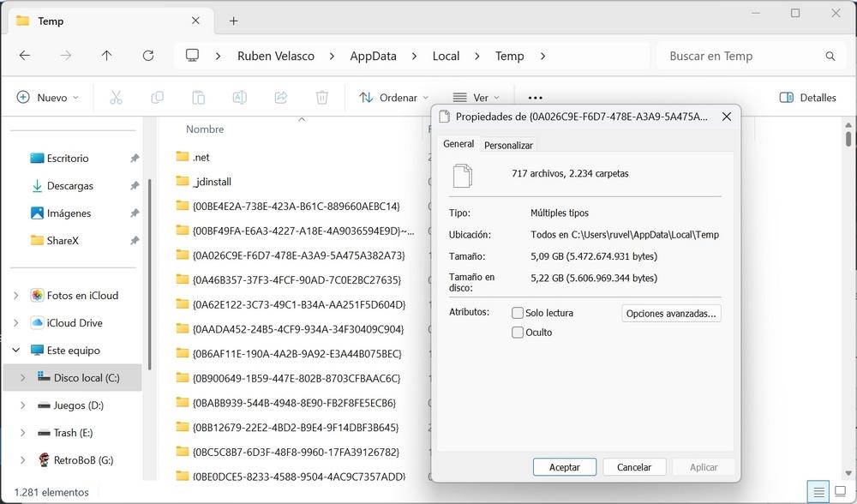The height and width of the screenshot is (504, 857).
Task: Click AppData in breadcrumb path
Action: (374, 56)
